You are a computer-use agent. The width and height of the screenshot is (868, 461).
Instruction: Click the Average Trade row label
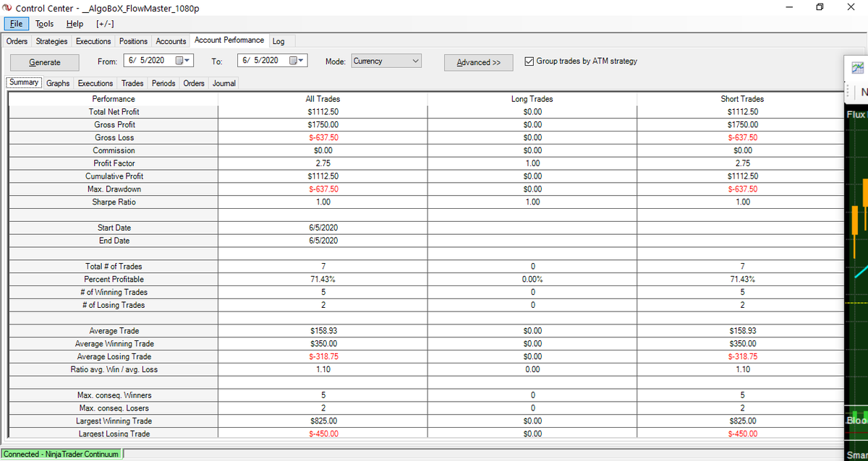[x=114, y=331]
